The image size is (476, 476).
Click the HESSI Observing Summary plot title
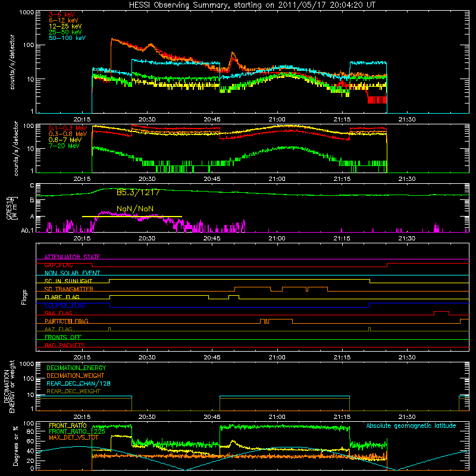click(x=252, y=5)
